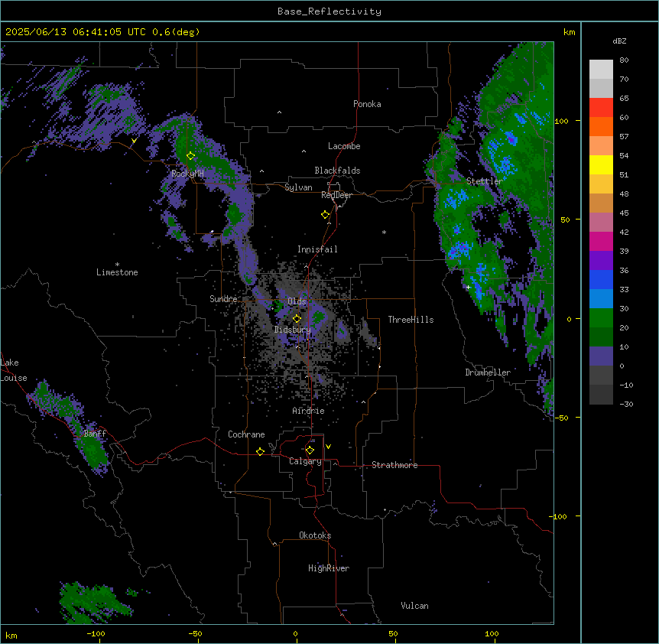Select the RockyMH label
The width and height of the screenshot is (659, 644).
click(x=187, y=174)
